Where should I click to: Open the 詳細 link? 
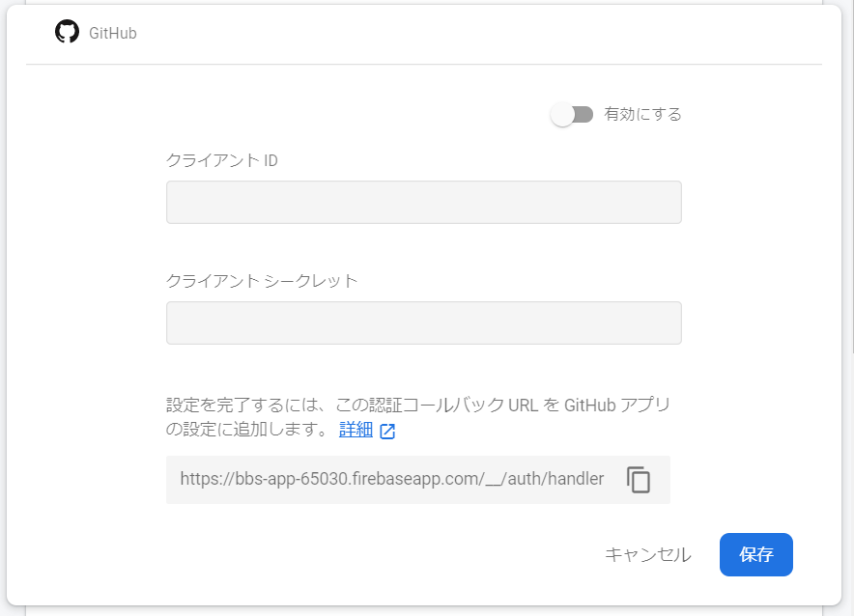click(x=356, y=430)
